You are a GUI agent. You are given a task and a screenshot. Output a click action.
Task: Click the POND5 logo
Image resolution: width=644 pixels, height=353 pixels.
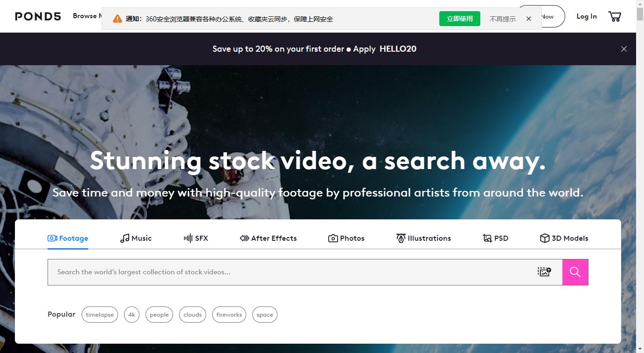pyautogui.click(x=38, y=16)
